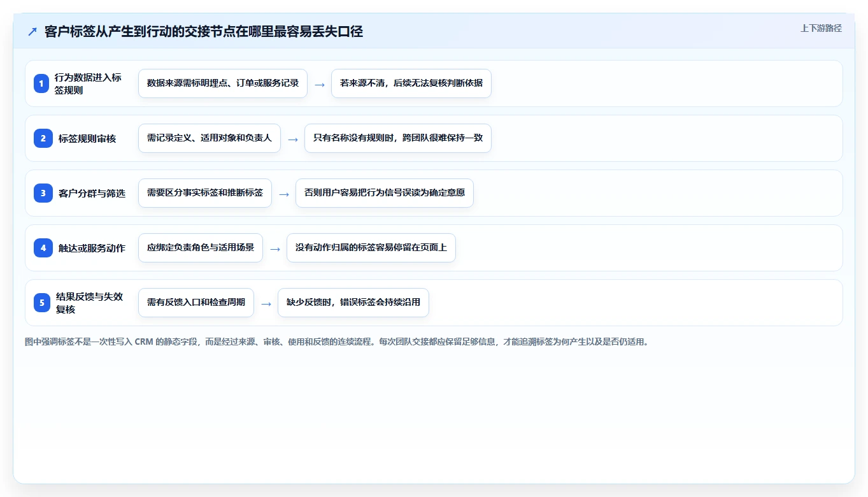Image resolution: width=868 pixels, height=497 pixels.
Task: Click the step 5 number badge
Action: point(41,303)
